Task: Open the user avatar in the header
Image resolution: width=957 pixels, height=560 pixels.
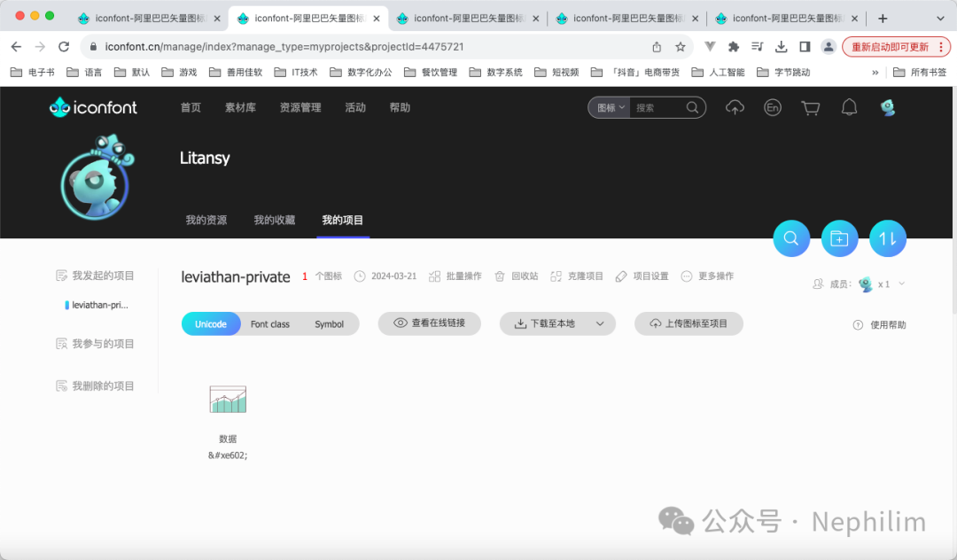Action: (x=888, y=108)
